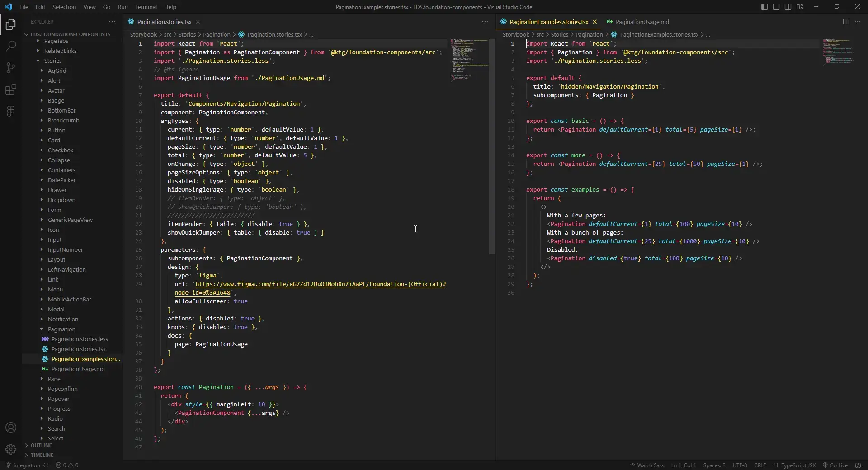Screen dimensions: 868x470
Task: Expand the OUTLINE section
Action: (41, 445)
